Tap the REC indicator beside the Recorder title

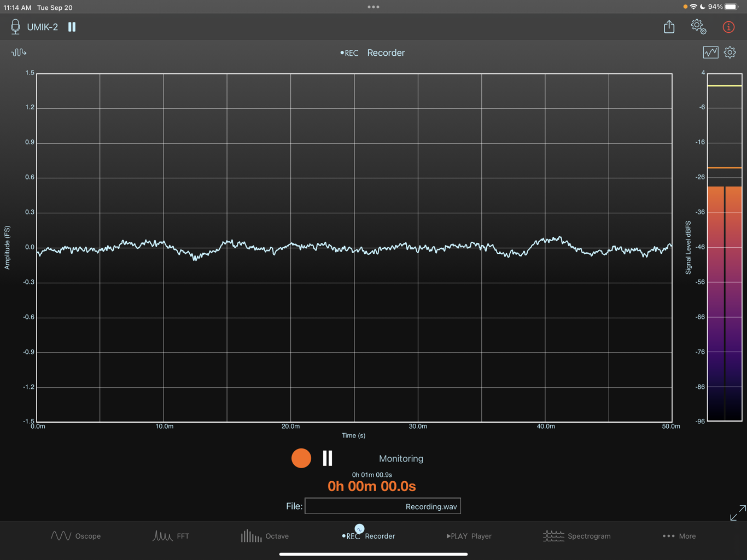(x=349, y=52)
